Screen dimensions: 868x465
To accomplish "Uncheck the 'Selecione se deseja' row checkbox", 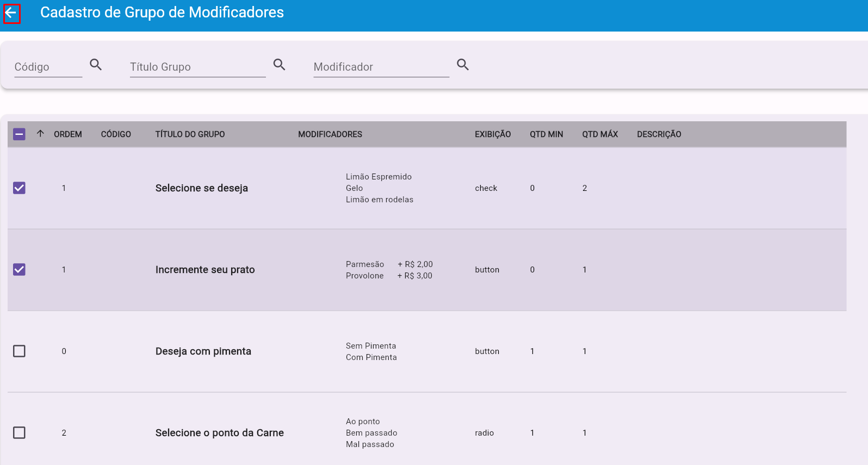I will [19, 188].
